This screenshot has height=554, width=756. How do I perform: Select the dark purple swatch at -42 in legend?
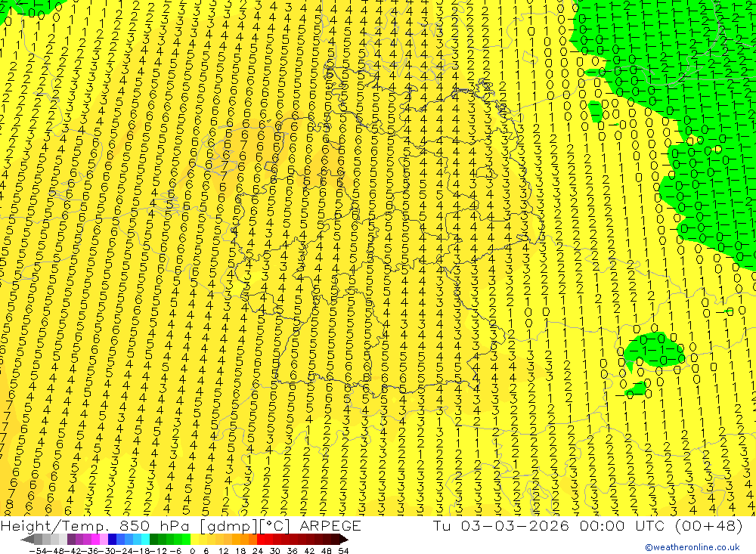pyautogui.click(x=71, y=539)
